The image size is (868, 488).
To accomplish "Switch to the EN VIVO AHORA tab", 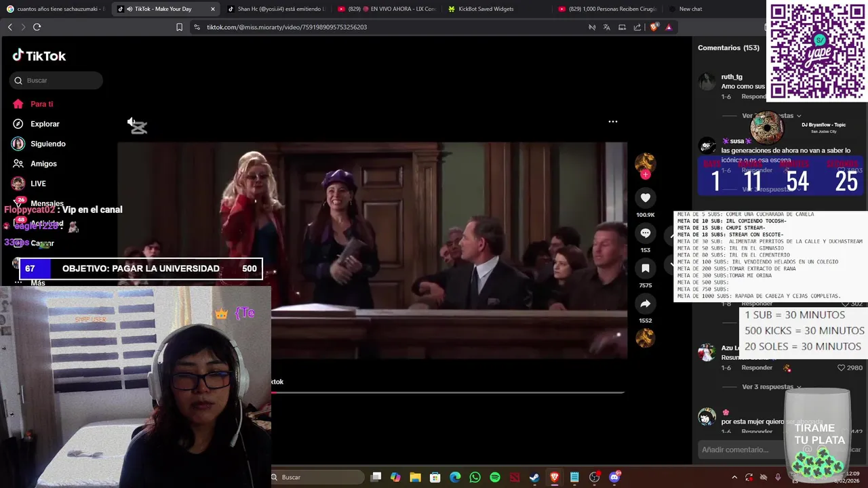I will pos(386,9).
